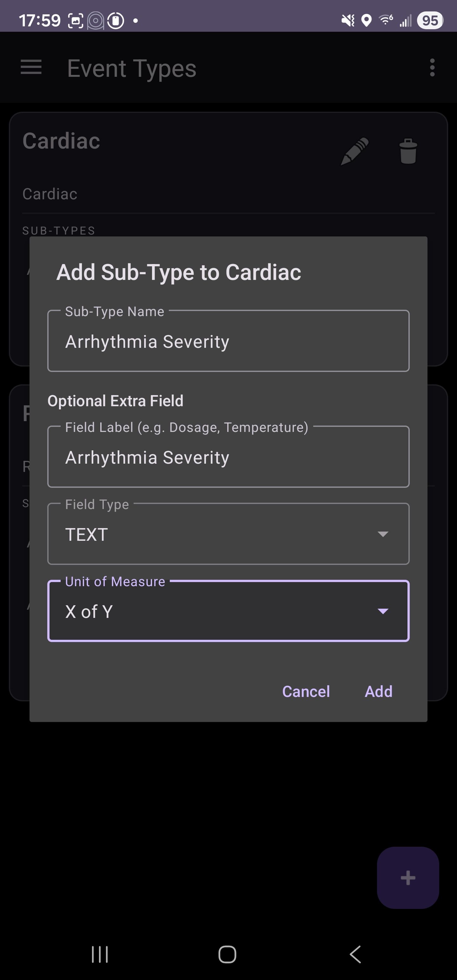Click Add to save the sub-type
The height and width of the screenshot is (980, 457).
coord(378,691)
